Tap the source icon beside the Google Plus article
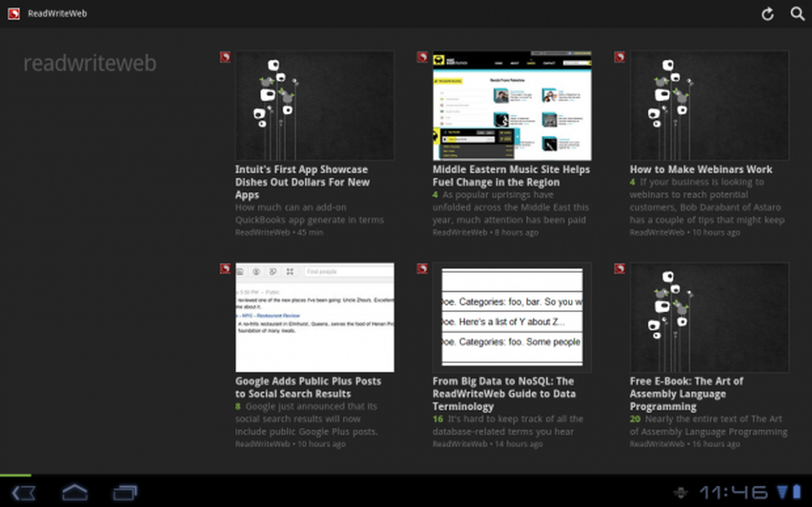Screen dimensions: 812x507 coord(225,269)
